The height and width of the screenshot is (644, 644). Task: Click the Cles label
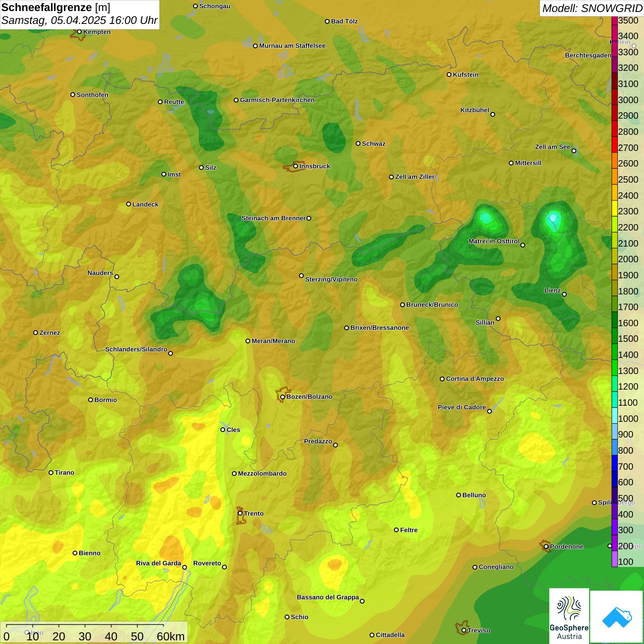[x=233, y=430]
